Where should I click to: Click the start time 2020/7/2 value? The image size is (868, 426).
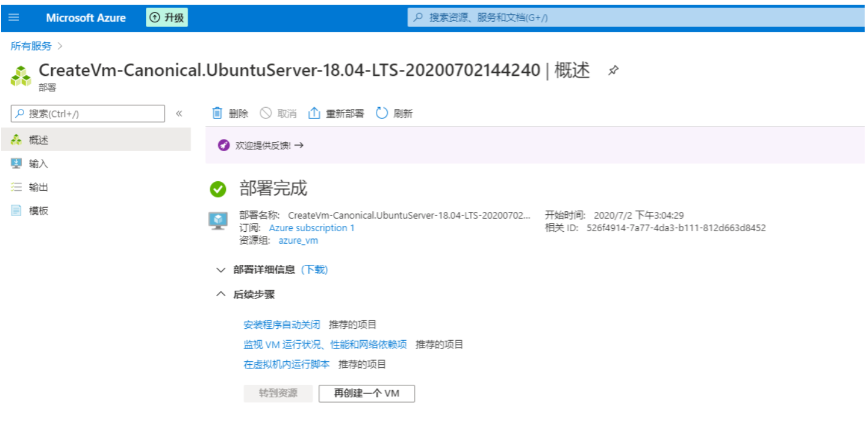(639, 215)
